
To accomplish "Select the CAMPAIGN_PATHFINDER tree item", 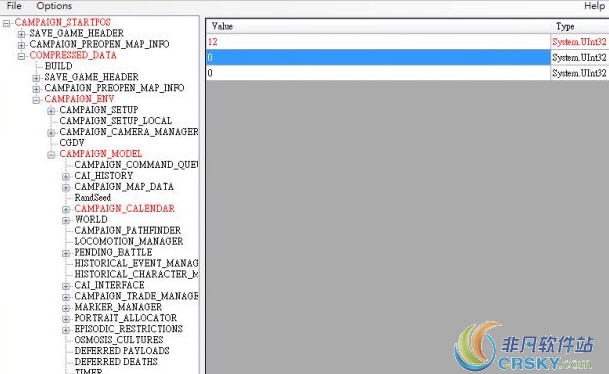I will [127, 230].
